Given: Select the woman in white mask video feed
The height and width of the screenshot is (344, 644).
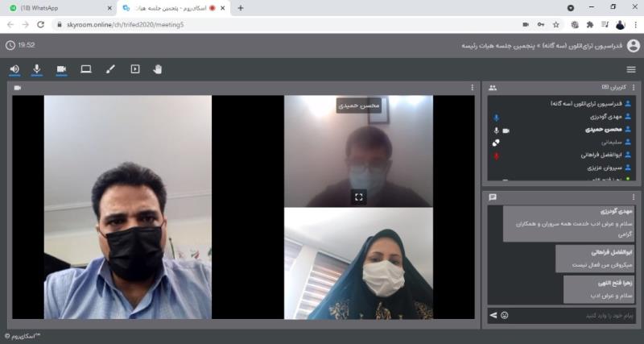Looking at the screenshot, I should (x=358, y=263).
